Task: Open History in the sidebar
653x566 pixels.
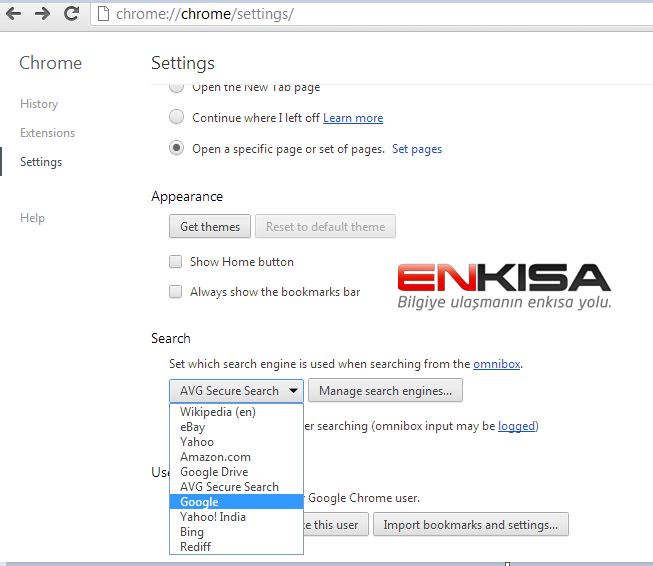Action: click(39, 104)
